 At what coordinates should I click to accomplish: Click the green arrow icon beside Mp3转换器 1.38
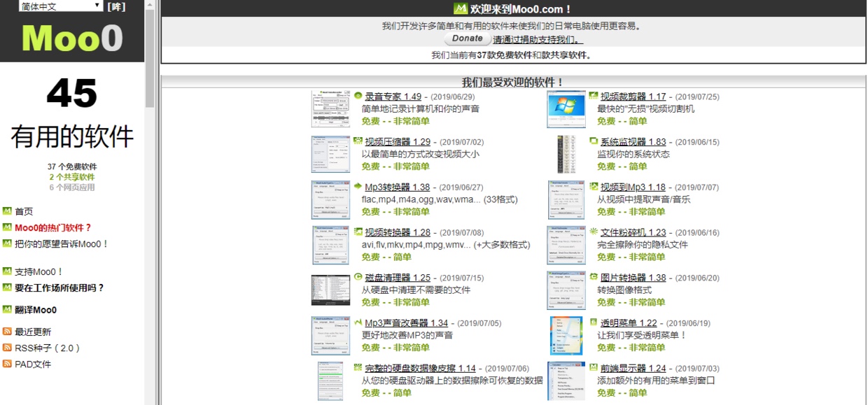tap(358, 187)
